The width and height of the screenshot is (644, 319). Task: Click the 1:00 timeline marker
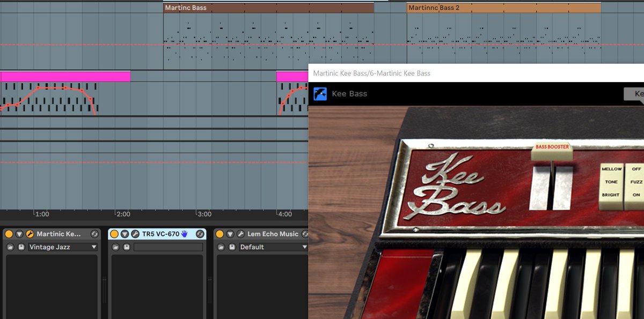point(42,214)
